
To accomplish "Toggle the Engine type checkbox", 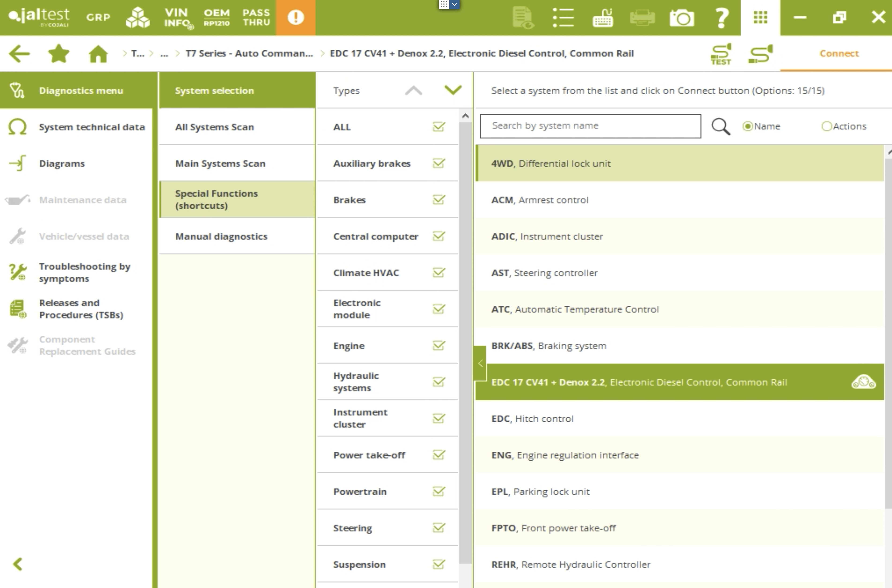I will coord(438,345).
